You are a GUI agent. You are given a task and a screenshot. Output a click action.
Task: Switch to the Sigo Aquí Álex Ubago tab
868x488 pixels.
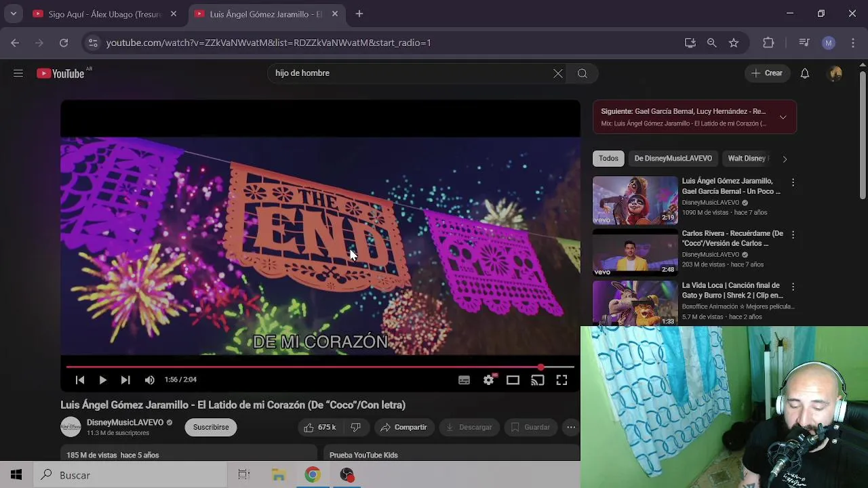click(105, 14)
